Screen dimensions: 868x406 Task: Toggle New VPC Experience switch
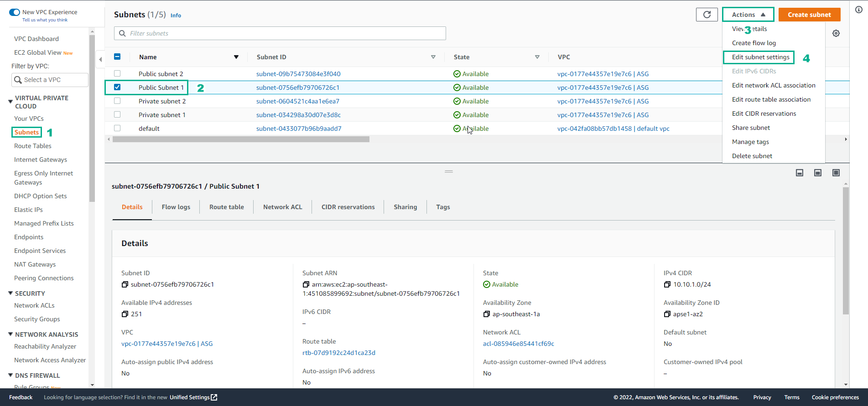[x=15, y=12]
